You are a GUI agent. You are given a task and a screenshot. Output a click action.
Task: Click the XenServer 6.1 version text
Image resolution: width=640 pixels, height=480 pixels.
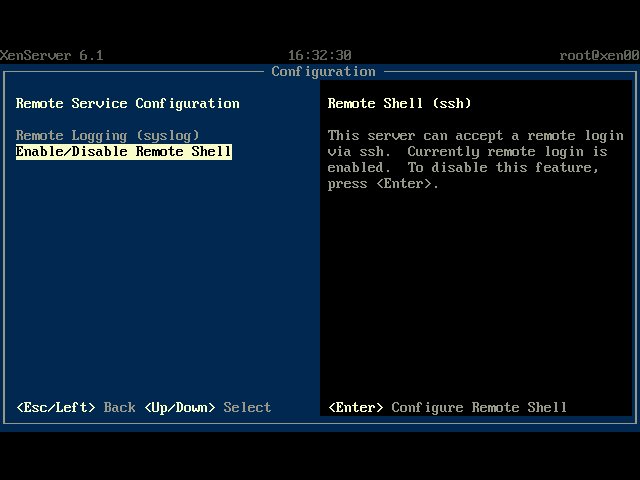(x=51, y=56)
